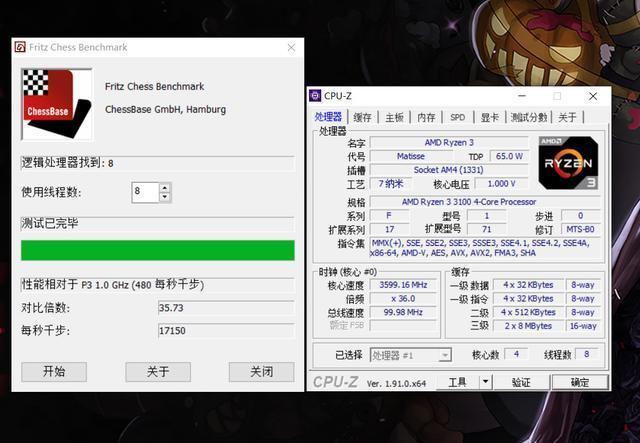Click the core voltage 1.000 V value
The height and width of the screenshot is (443, 640).
(502, 184)
